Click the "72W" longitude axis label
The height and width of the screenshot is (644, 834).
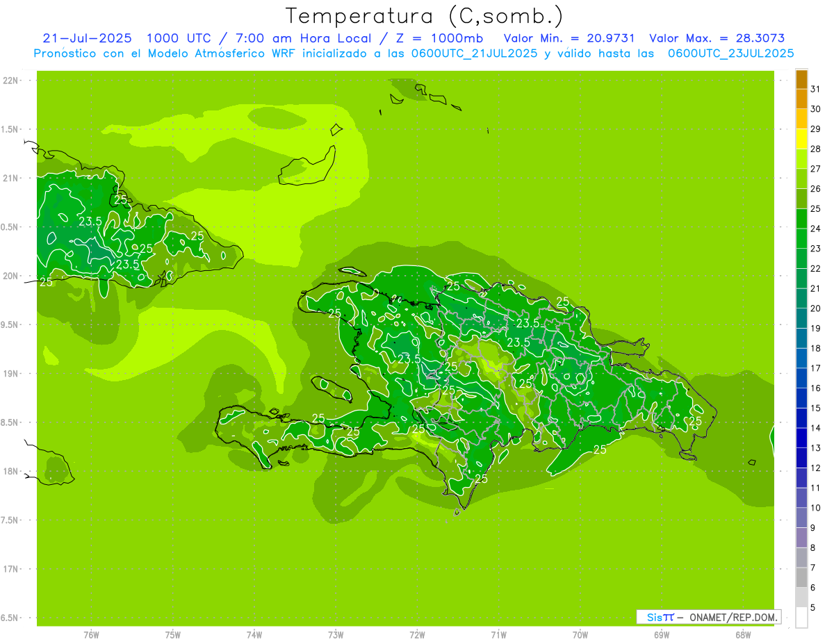pyautogui.click(x=417, y=635)
